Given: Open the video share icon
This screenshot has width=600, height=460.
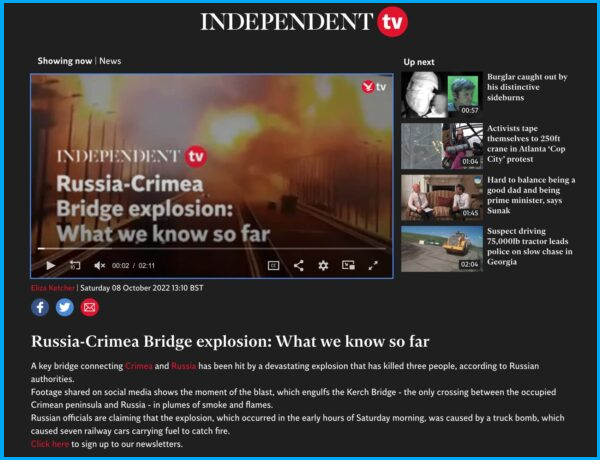Looking at the screenshot, I should (x=298, y=265).
